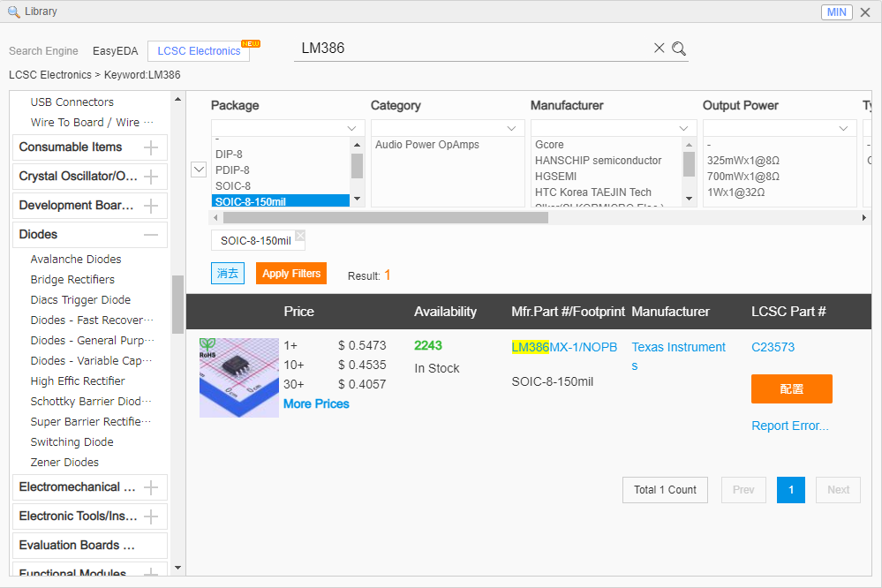The width and height of the screenshot is (882, 588).
Task: Expand the Development Boards category
Action: [151, 206]
